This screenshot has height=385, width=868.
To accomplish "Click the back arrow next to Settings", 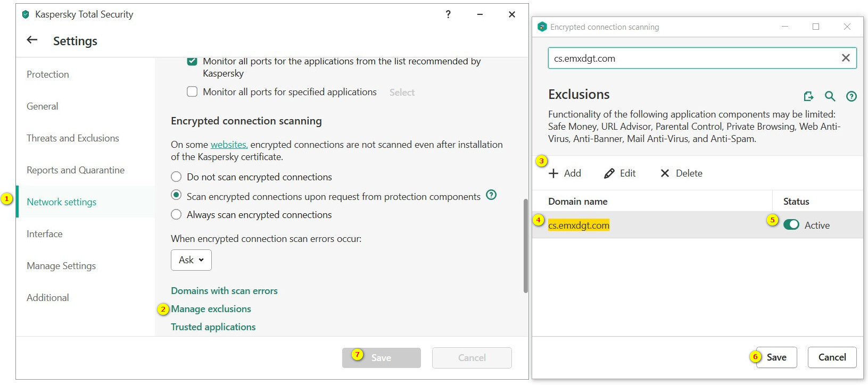I will tap(32, 40).
